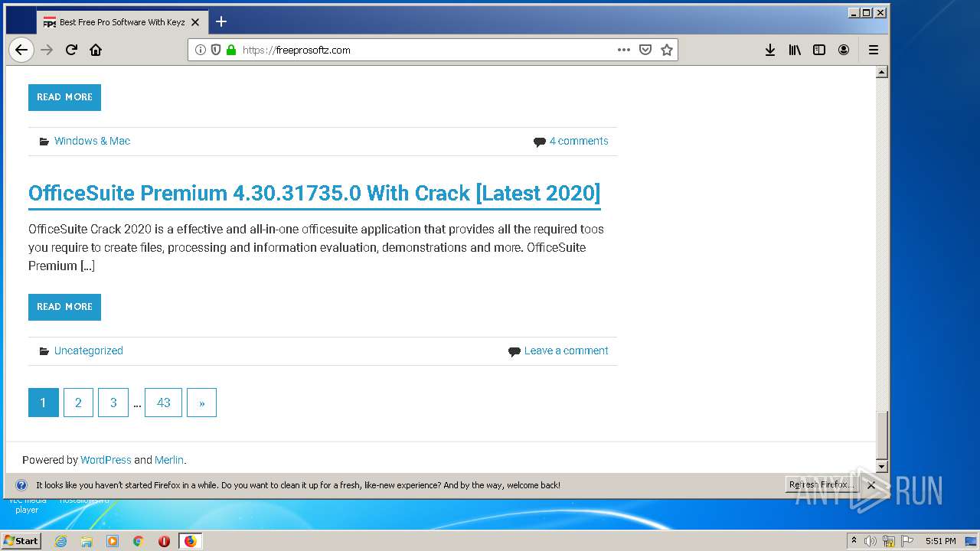This screenshot has height=551, width=980.
Task: Open the media player taskbar icon
Action: tap(113, 541)
